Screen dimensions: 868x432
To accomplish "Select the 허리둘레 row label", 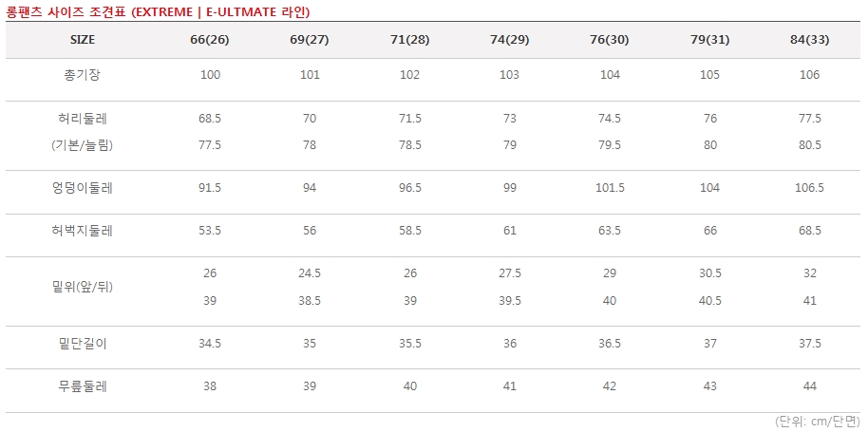I will (83, 119).
